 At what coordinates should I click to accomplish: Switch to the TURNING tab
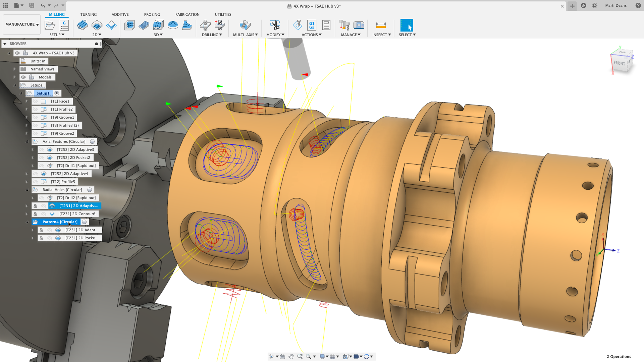click(88, 14)
